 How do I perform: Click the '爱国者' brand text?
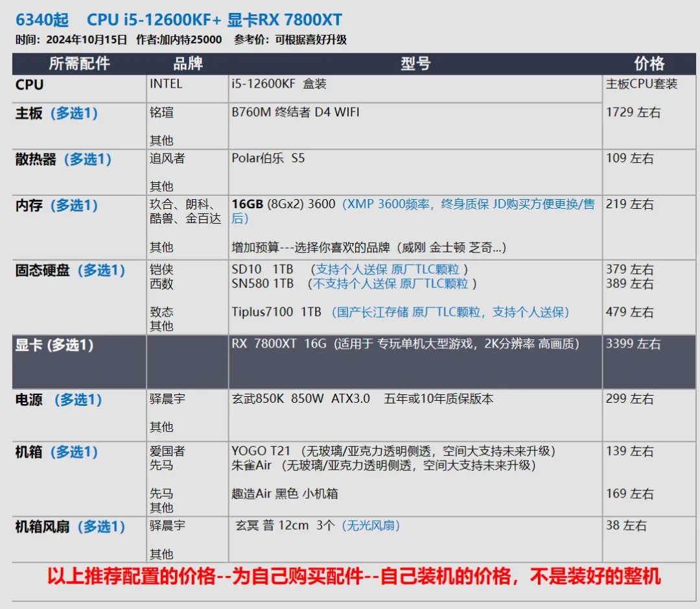[x=167, y=451]
